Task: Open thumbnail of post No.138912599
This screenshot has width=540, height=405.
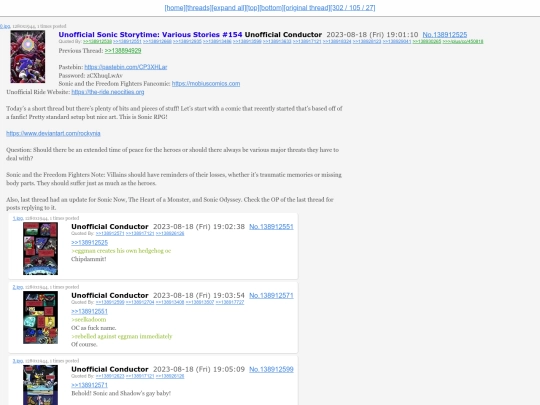Action: (x=40, y=385)
